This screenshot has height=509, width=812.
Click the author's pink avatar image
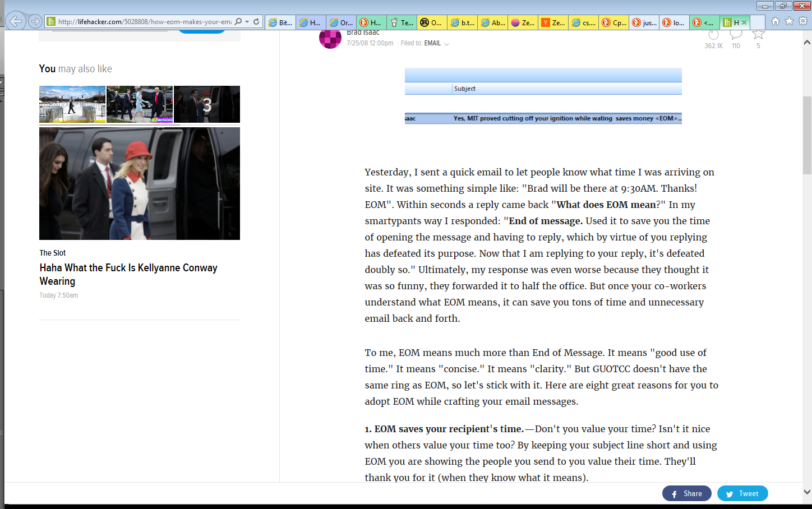click(x=330, y=39)
